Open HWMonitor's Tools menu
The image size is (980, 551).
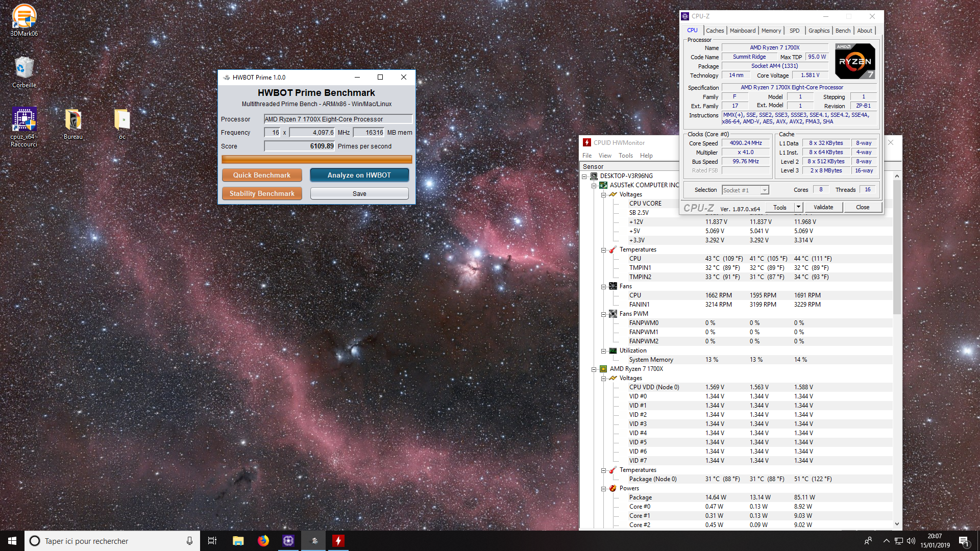tap(625, 156)
